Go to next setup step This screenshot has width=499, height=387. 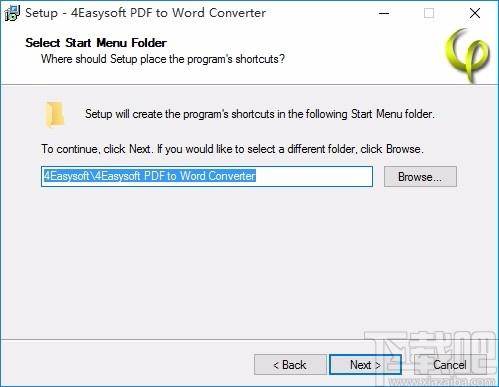365,365
